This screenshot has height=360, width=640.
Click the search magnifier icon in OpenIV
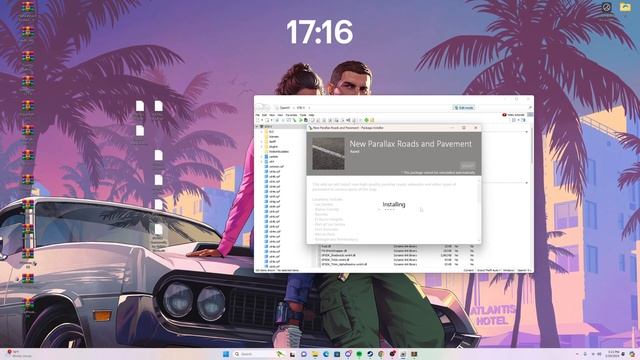[530, 108]
